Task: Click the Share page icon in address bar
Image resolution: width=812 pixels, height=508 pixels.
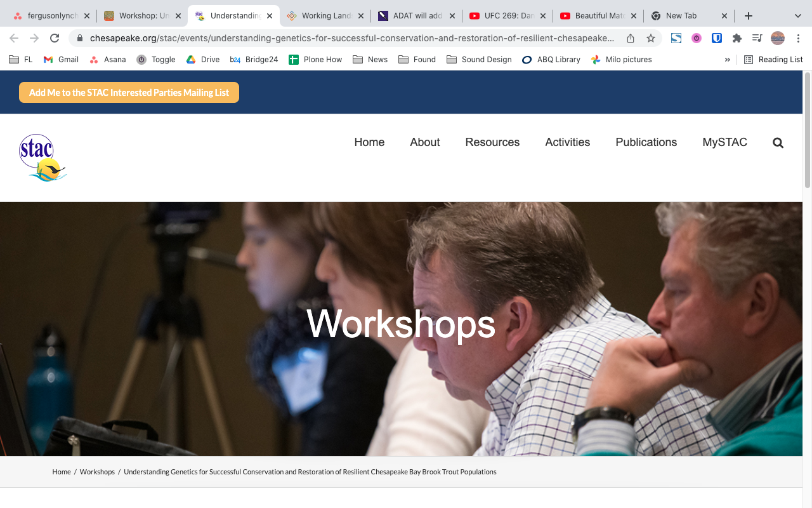Action: pos(631,38)
